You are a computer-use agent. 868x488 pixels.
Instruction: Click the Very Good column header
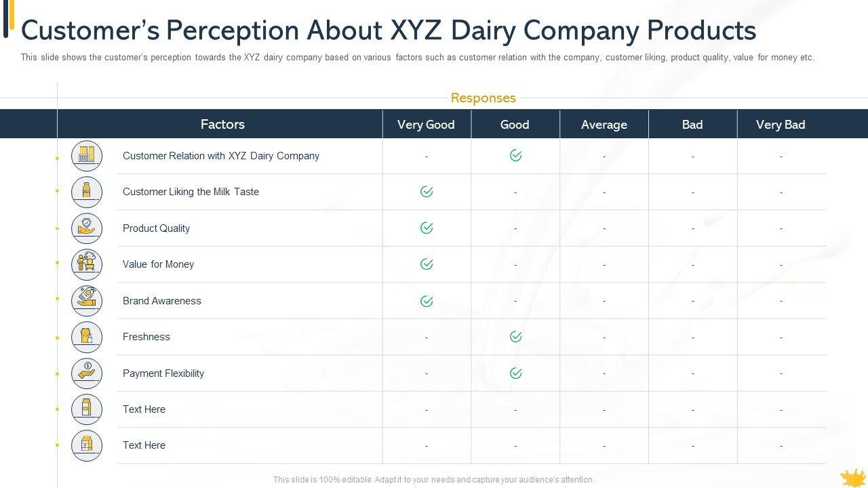click(x=426, y=125)
